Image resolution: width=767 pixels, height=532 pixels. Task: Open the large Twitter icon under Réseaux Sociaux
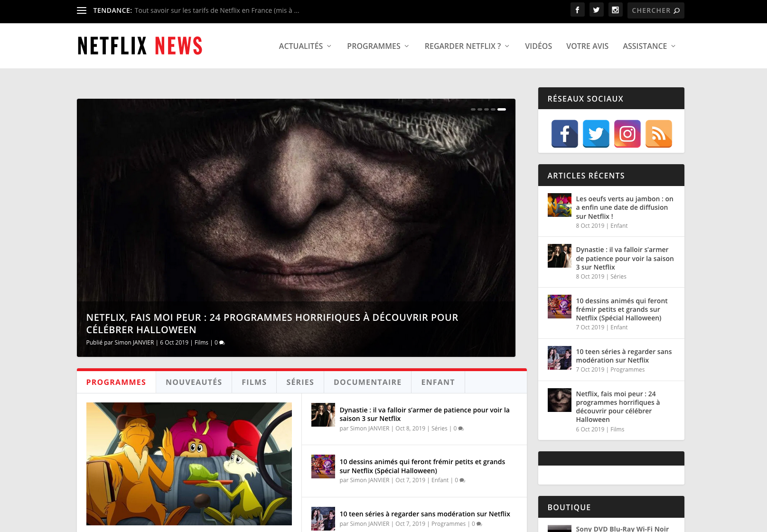[x=596, y=134]
